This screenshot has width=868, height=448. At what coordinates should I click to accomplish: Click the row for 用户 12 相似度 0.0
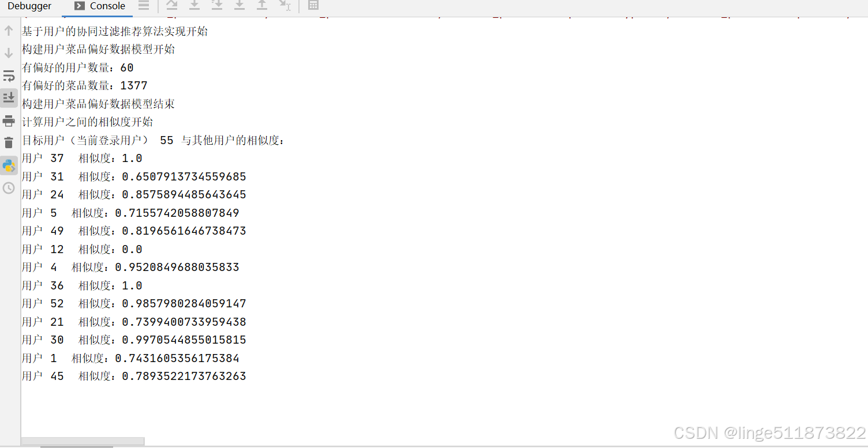click(82, 249)
